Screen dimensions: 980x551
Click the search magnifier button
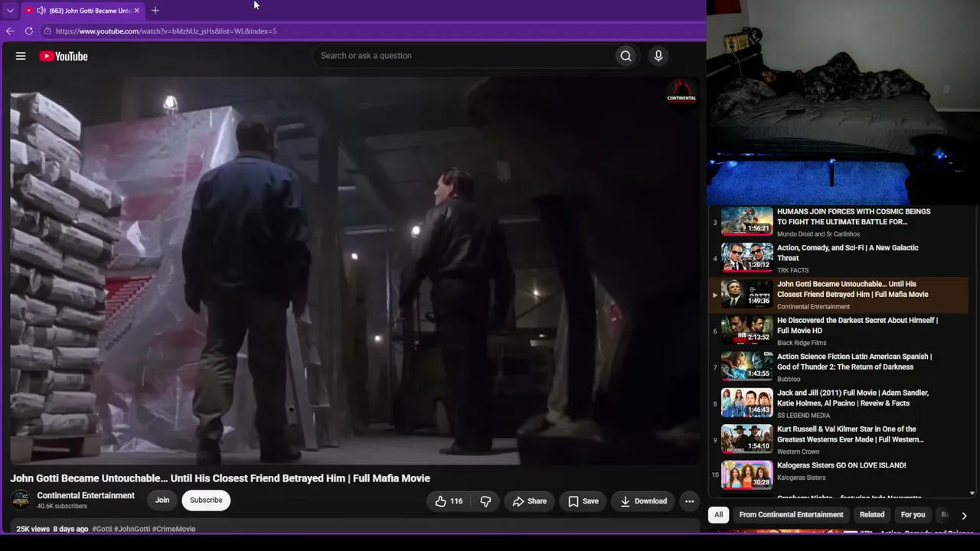click(x=626, y=56)
